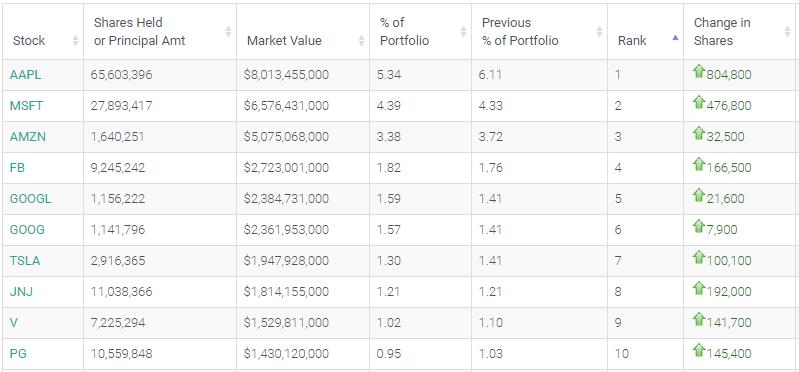Screen dimensions: 799x372
Task: Click green up arrow in TSLA row
Action: pyautogui.click(x=699, y=258)
